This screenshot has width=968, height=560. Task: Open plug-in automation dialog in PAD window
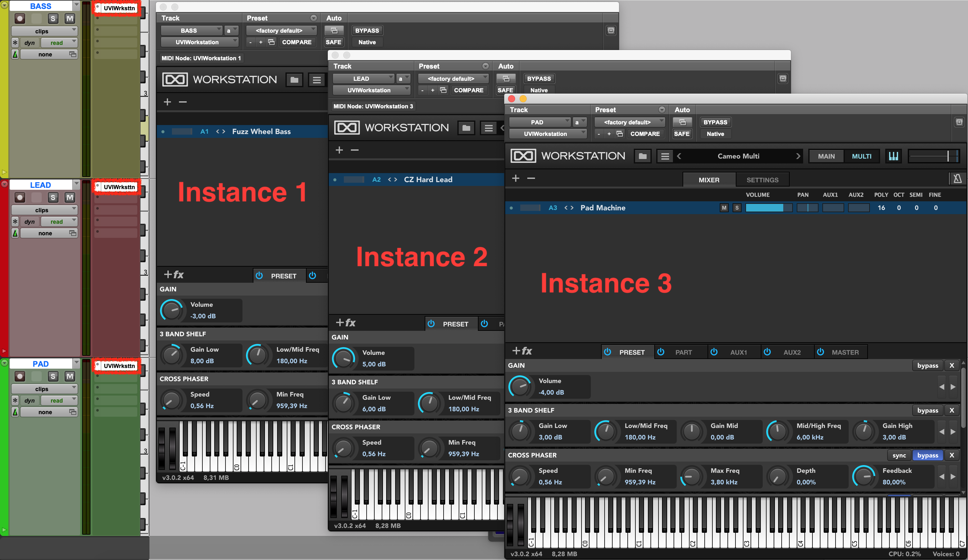point(682,122)
